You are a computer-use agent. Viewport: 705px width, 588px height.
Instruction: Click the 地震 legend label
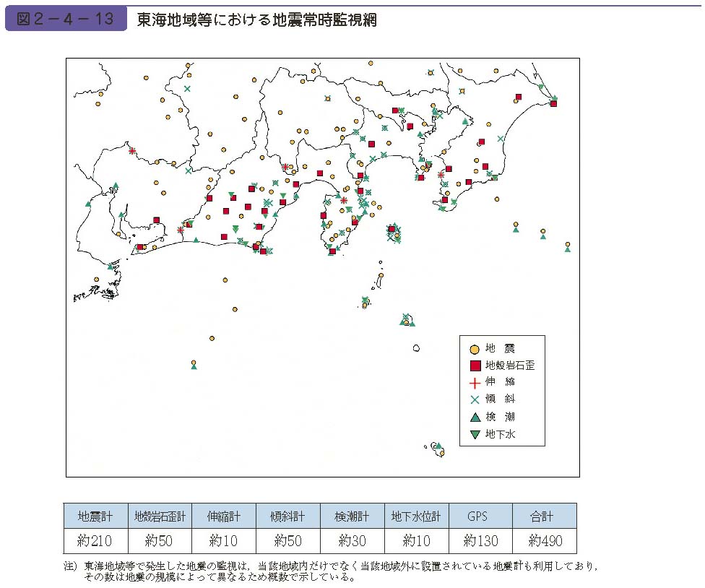point(500,348)
